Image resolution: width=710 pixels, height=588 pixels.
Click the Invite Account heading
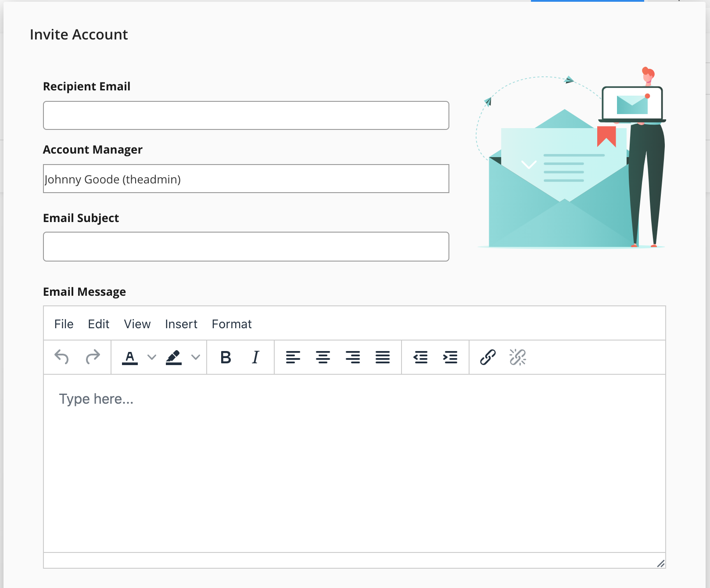tap(79, 35)
